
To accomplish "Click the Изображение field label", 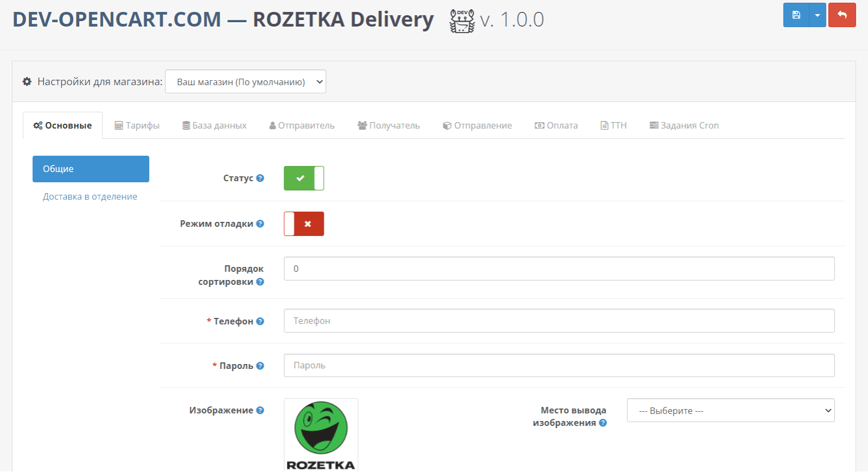I will coord(221,410).
